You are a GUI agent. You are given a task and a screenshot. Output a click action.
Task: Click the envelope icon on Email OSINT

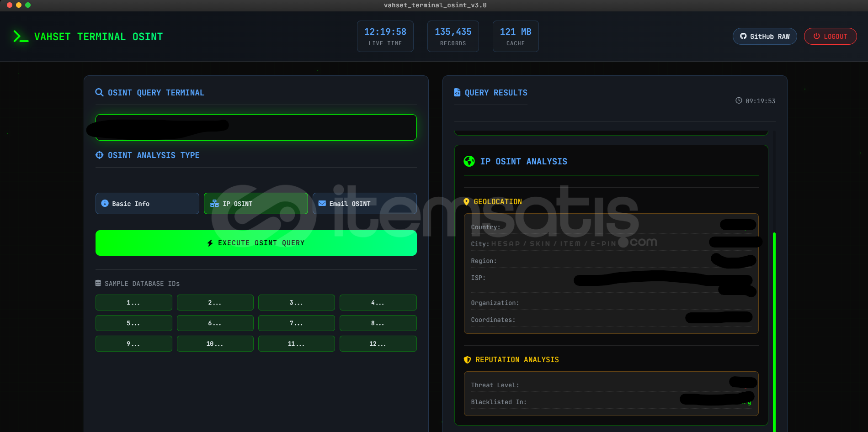click(322, 203)
